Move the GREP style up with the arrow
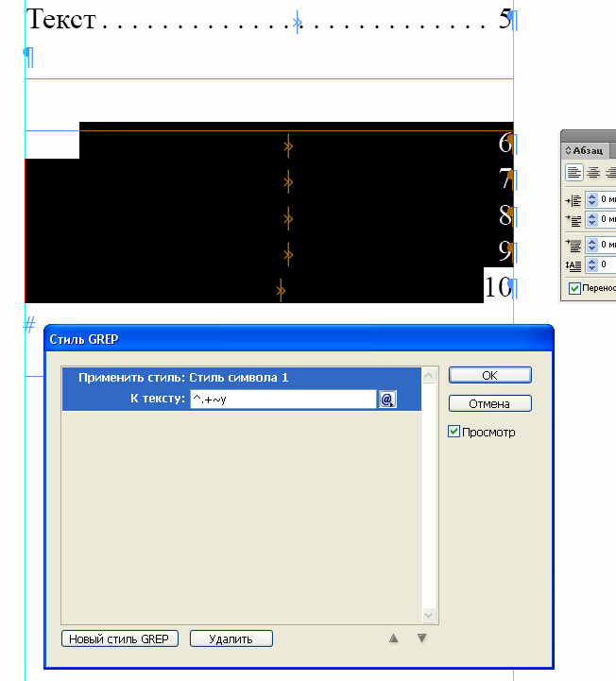This screenshot has height=681, width=616. click(x=393, y=638)
